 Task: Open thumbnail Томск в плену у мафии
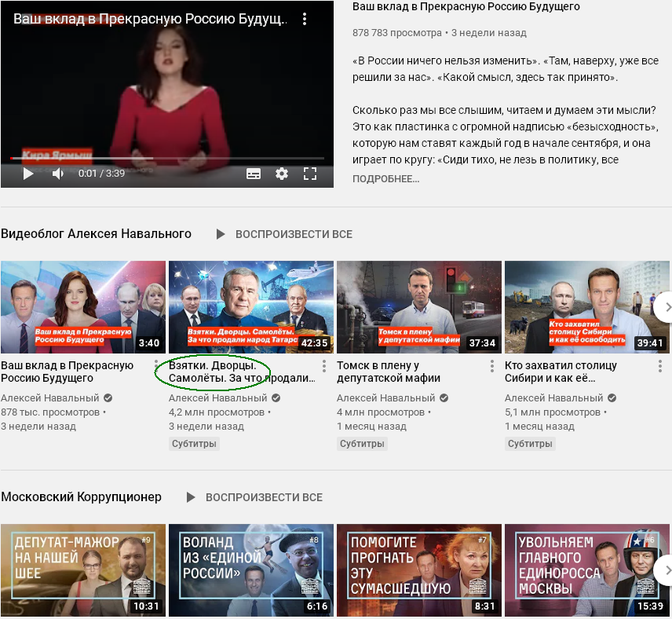click(419, 307)
